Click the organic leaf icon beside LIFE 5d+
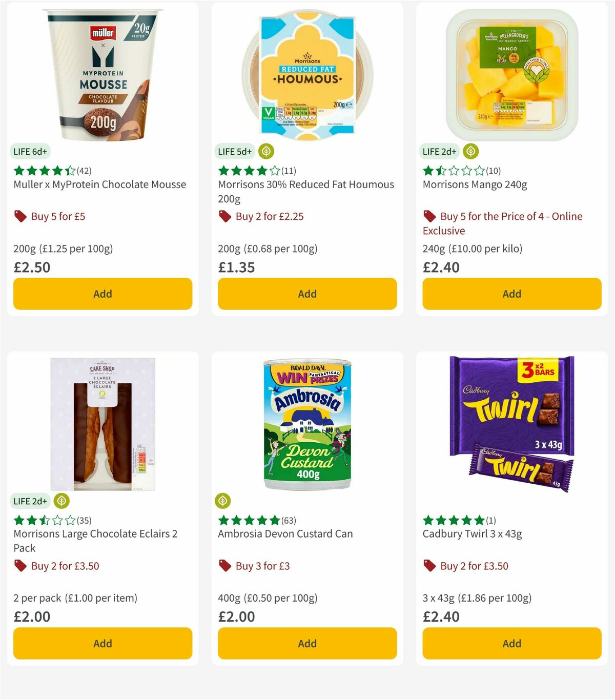The height and width of the screenshot is (700, 615). point(266,151)
